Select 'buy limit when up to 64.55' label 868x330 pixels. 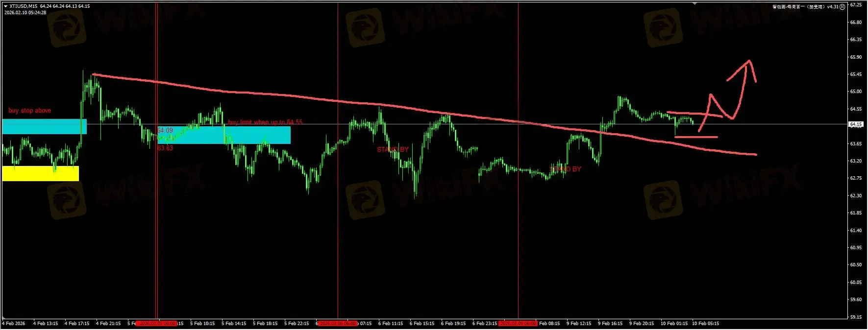click(x=265, y=122)
